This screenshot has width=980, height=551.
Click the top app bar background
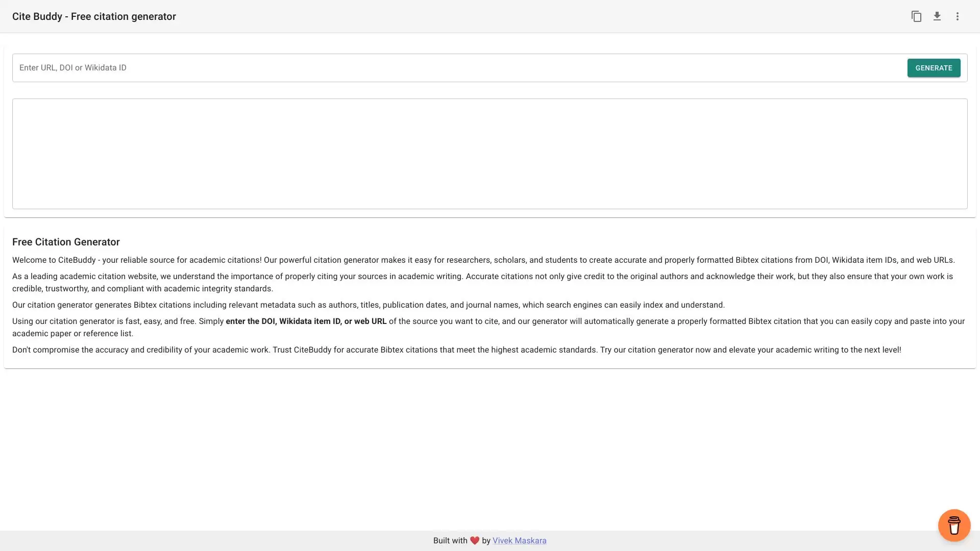[x=510, y=16]
